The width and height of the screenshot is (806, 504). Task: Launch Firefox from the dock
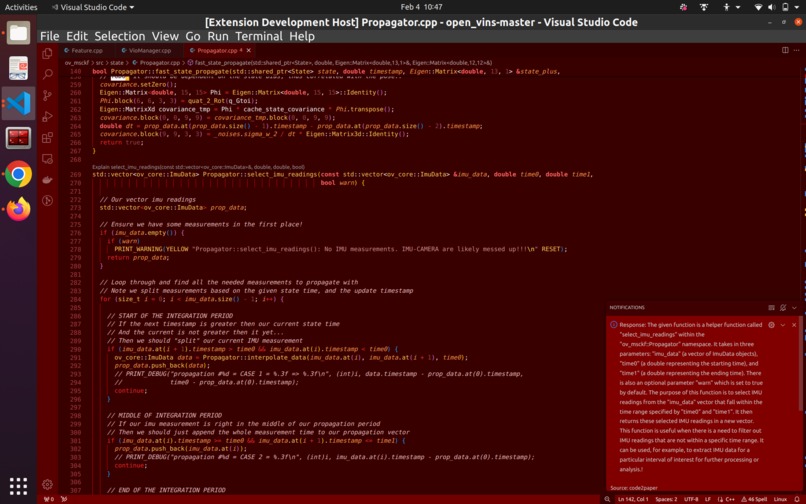(x=19, y=209)
